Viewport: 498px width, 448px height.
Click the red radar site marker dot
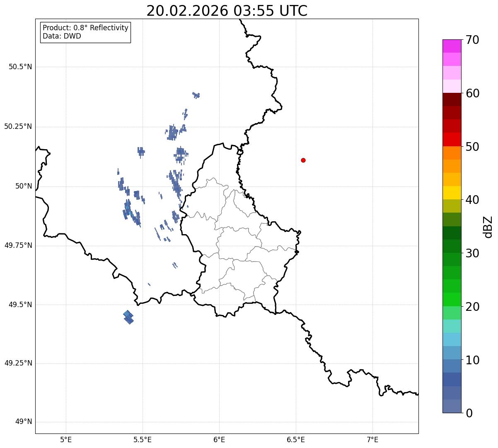click(303, 160)
